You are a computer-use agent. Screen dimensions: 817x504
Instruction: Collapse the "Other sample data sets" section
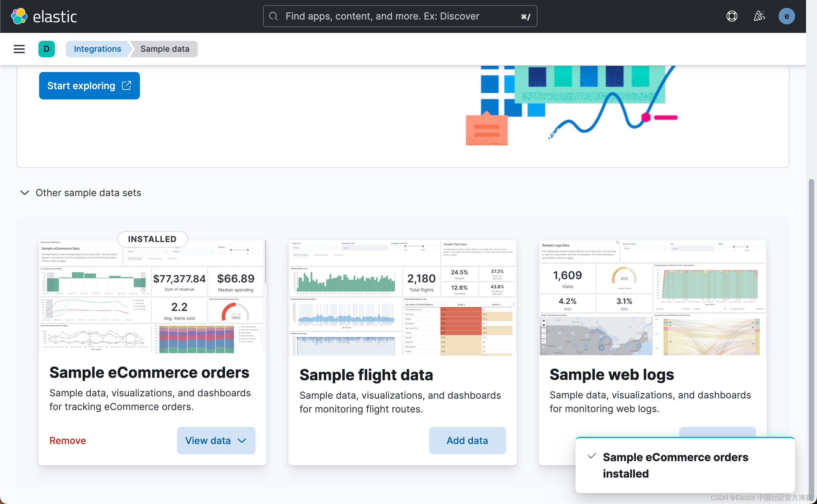(x=24, y=193)
